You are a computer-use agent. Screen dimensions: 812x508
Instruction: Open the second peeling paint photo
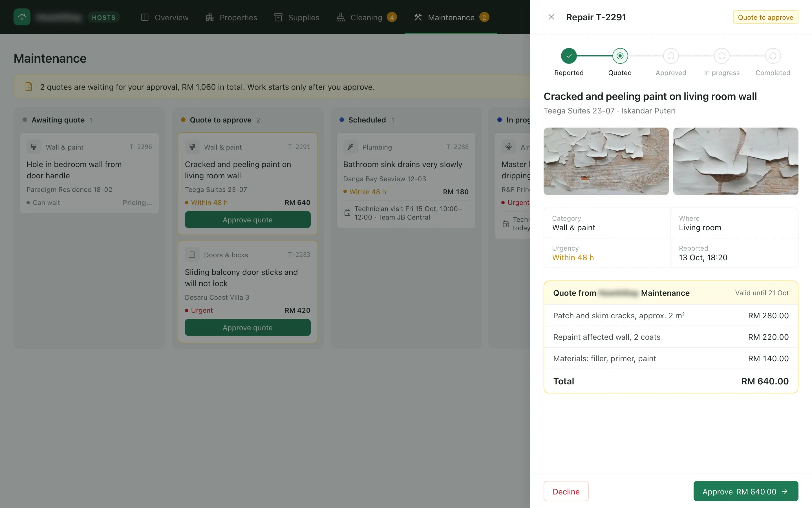click(736, 161)
